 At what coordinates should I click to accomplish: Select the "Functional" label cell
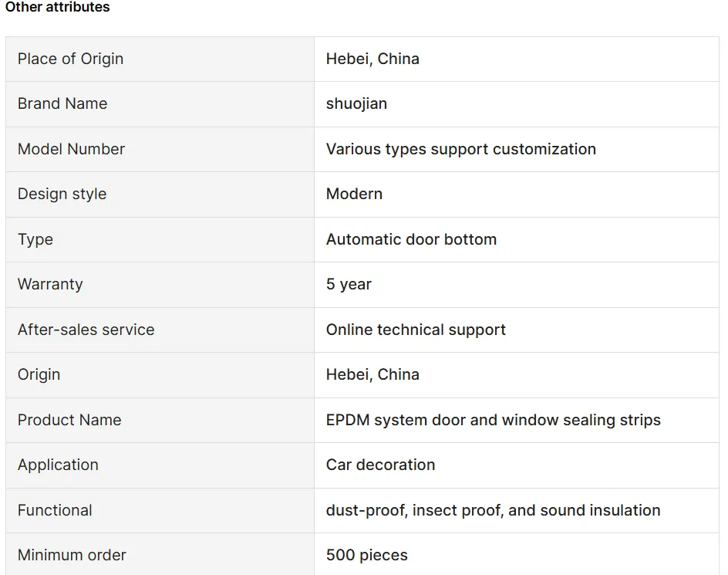[x=55, y=510]
